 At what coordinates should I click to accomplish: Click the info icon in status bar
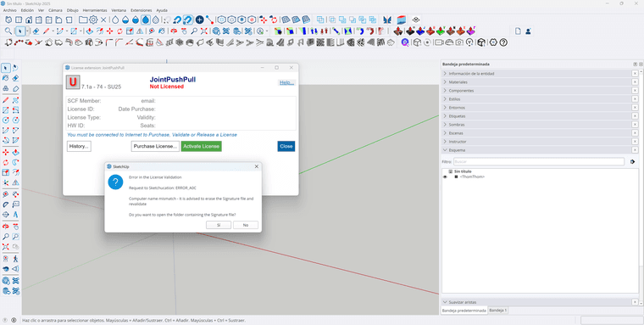(14, 320)
